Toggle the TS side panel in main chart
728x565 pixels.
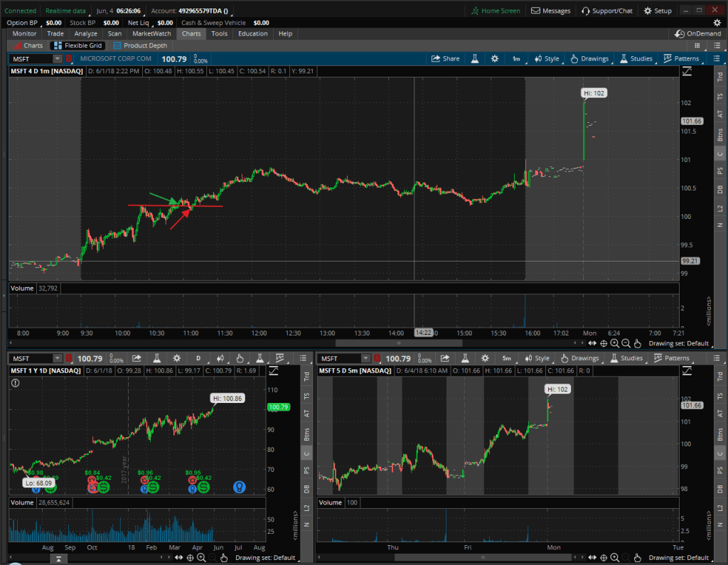click(x=719, y=95)
